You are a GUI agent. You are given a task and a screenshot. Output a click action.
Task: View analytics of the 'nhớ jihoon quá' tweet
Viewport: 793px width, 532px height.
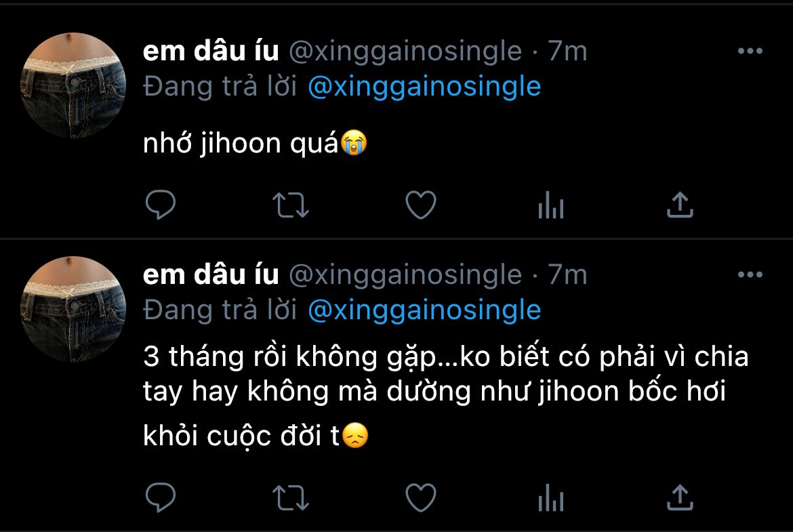click(x=551, y=205)
